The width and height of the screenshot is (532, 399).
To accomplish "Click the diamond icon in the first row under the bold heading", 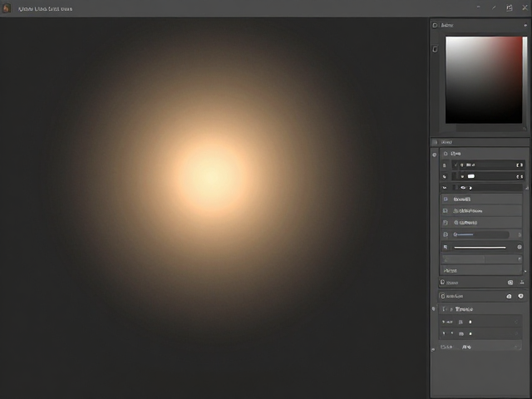I will pos(470,322).
